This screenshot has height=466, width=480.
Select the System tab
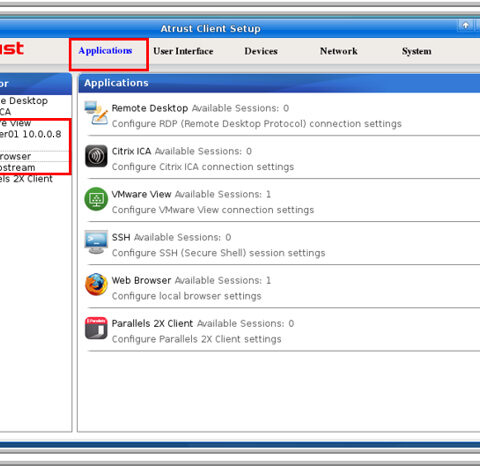tap(417, 51)
